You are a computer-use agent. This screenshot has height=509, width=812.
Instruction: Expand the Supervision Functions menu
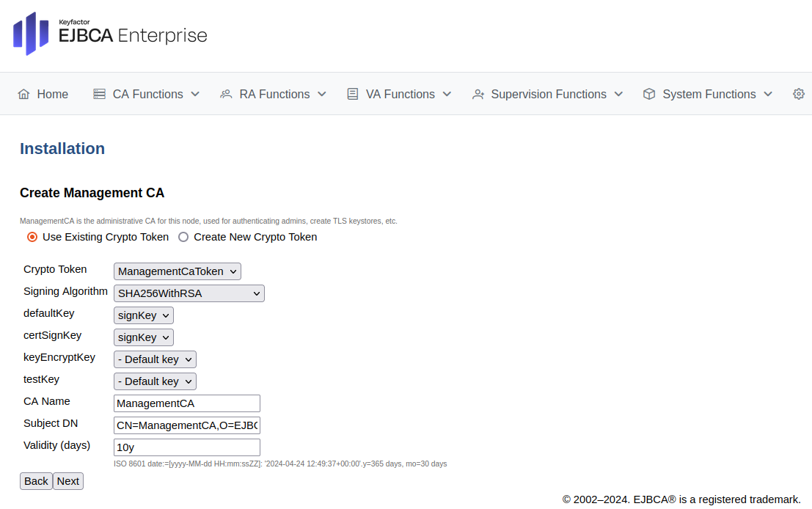[x=618, y=94]
